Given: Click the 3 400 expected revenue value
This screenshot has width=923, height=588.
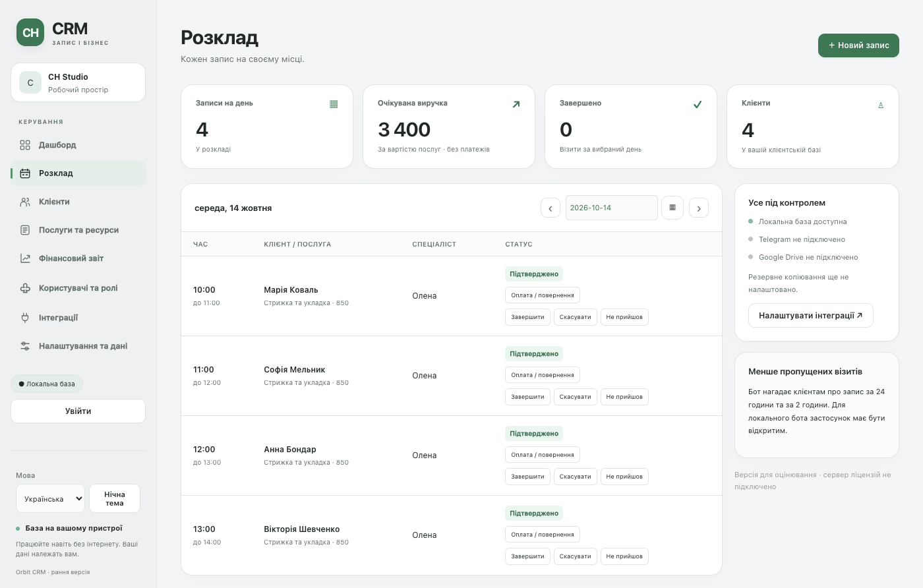Looking at the screenshot, I should pos(404,130).
